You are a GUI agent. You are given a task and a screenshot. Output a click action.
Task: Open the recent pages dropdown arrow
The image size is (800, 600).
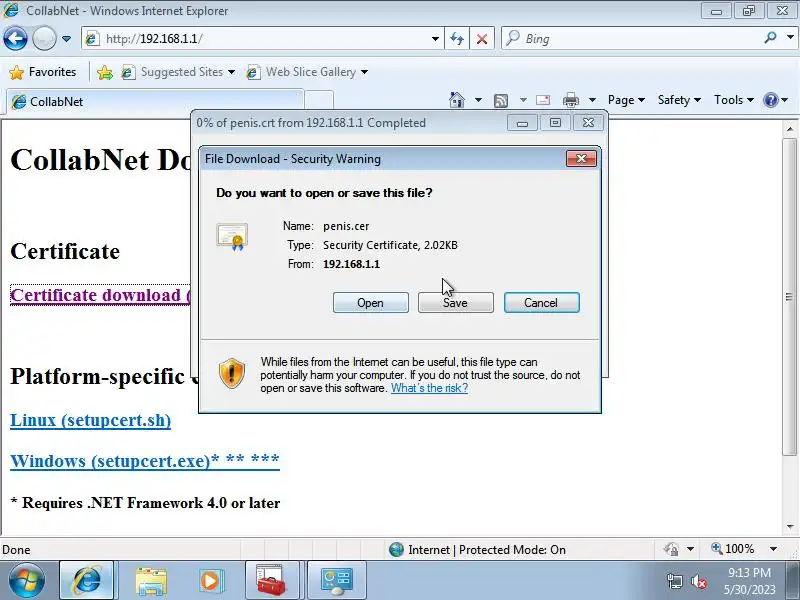pyautogui.click(x=66, y=39)
